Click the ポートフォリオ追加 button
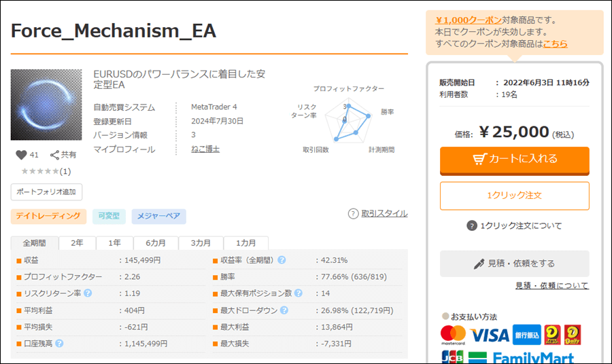This screenshot has height=364, width=612. (46, 192)
